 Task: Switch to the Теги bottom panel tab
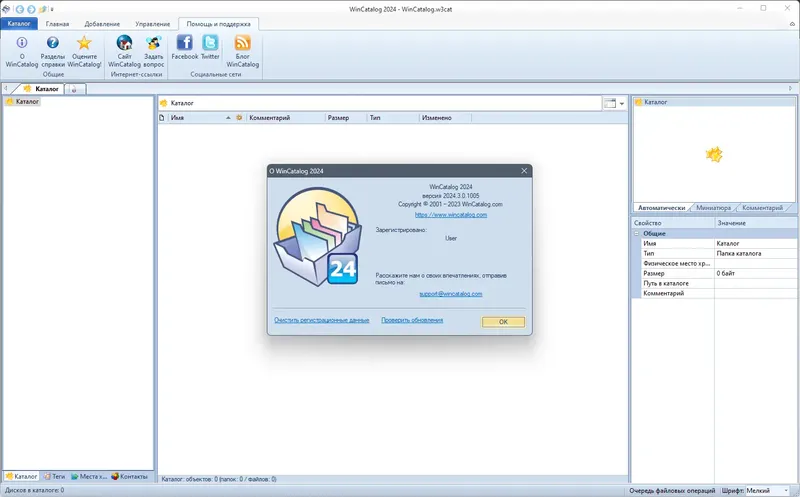(55, 476)
